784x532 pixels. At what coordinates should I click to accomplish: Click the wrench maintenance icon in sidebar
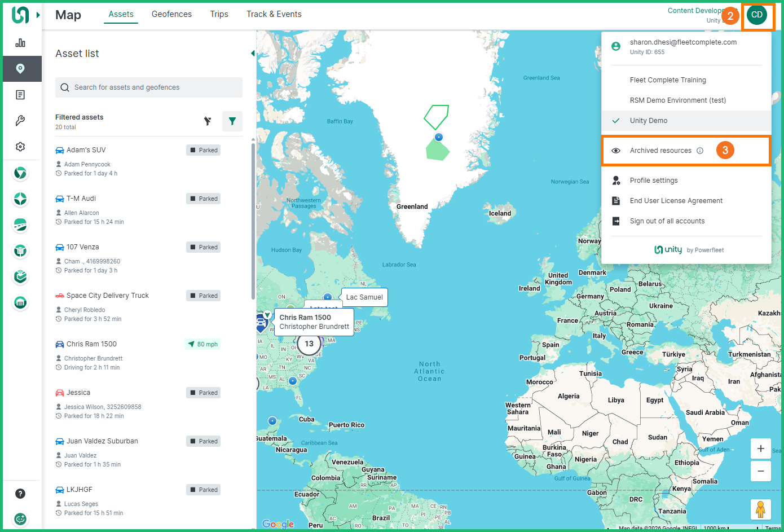(x=20, y=121)
